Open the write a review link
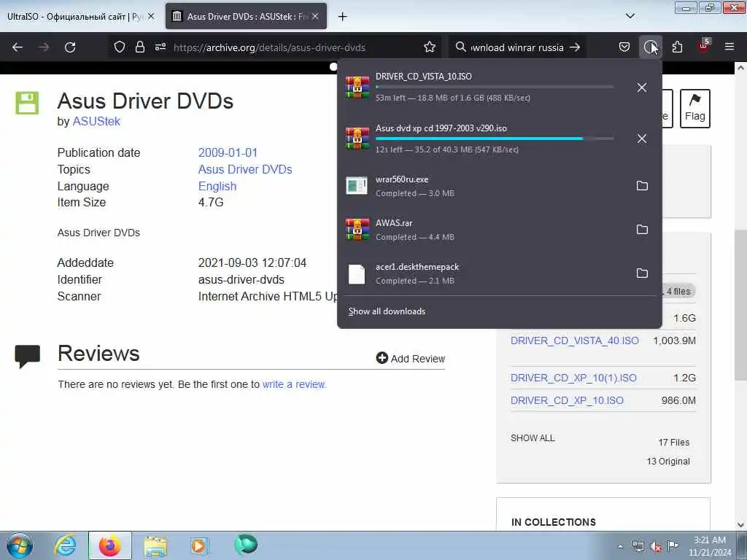Image resolution: width=747 pixels, height=560 pixels. coord(294,384)
